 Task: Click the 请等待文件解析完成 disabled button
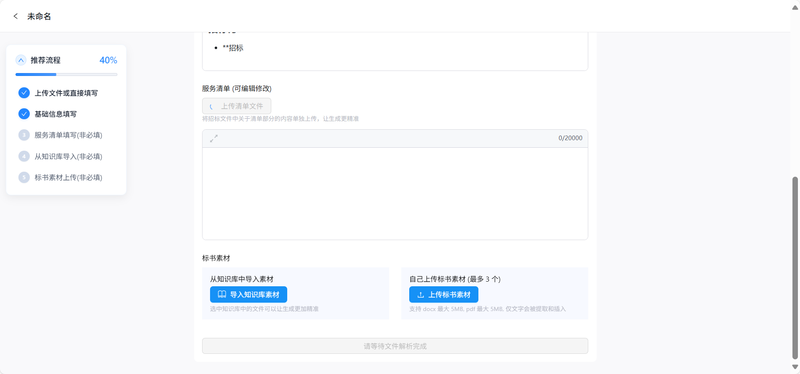[395, 346]
